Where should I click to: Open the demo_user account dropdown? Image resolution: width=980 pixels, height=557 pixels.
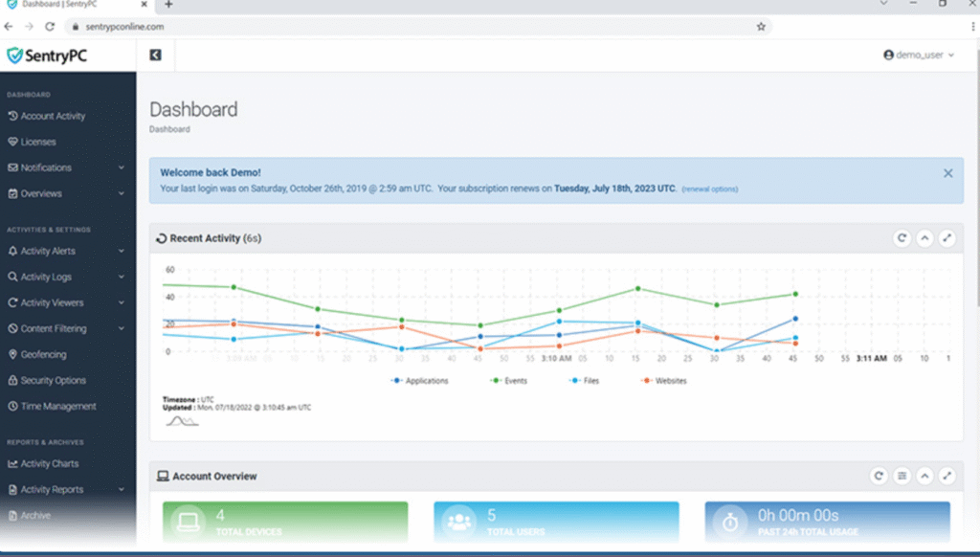919,55
